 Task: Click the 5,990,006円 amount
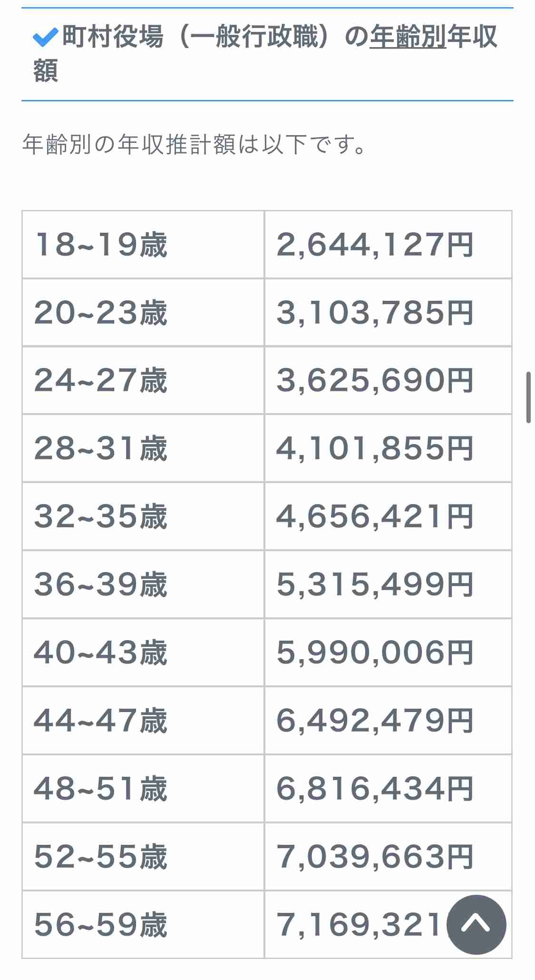[x=375, y=653]
